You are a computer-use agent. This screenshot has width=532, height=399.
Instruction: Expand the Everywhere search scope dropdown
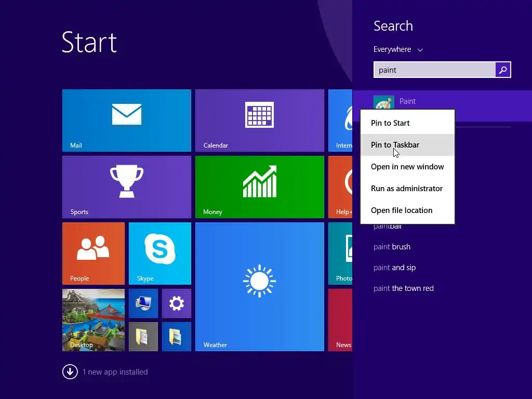(398, 49)
